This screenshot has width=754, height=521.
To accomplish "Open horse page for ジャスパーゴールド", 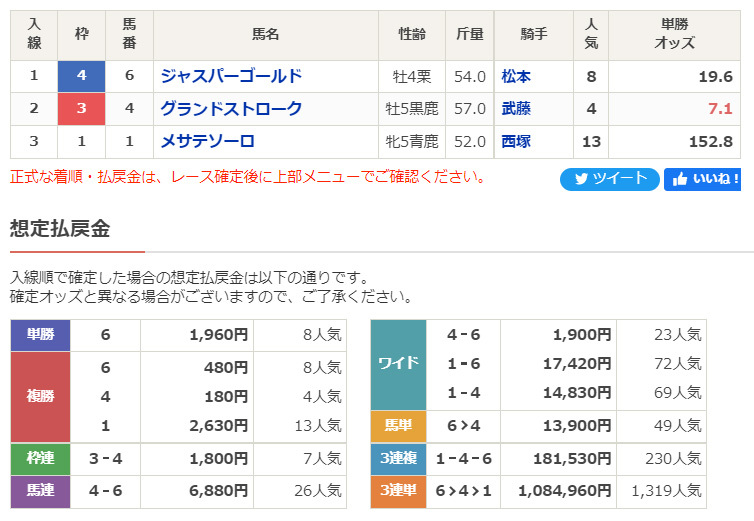I will pos(231,76).
